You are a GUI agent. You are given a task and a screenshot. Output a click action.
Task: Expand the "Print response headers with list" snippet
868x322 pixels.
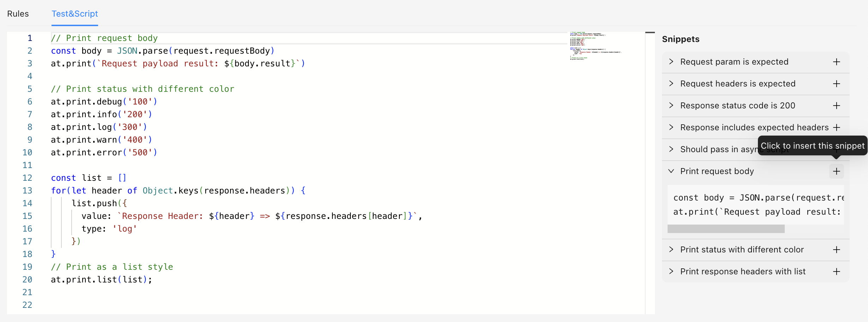pos(671,272)
